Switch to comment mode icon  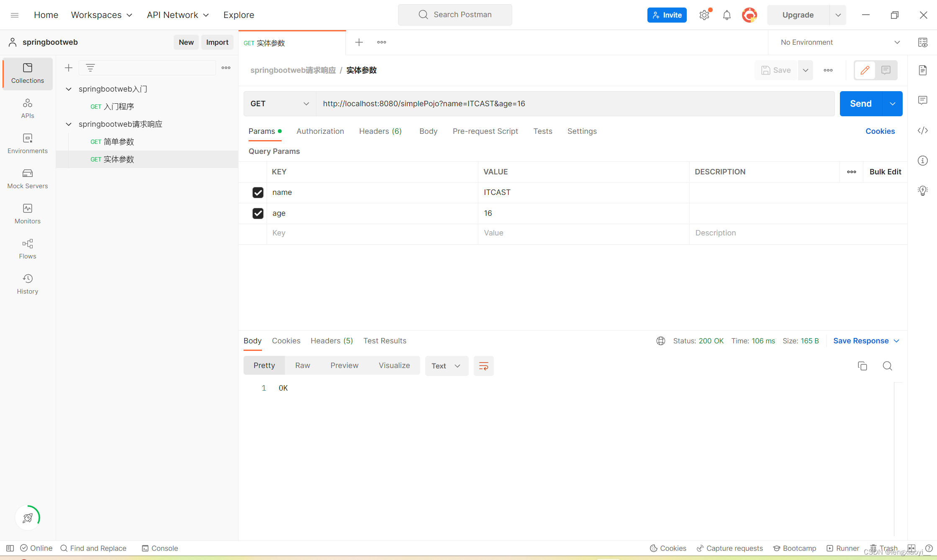(886, 70)
